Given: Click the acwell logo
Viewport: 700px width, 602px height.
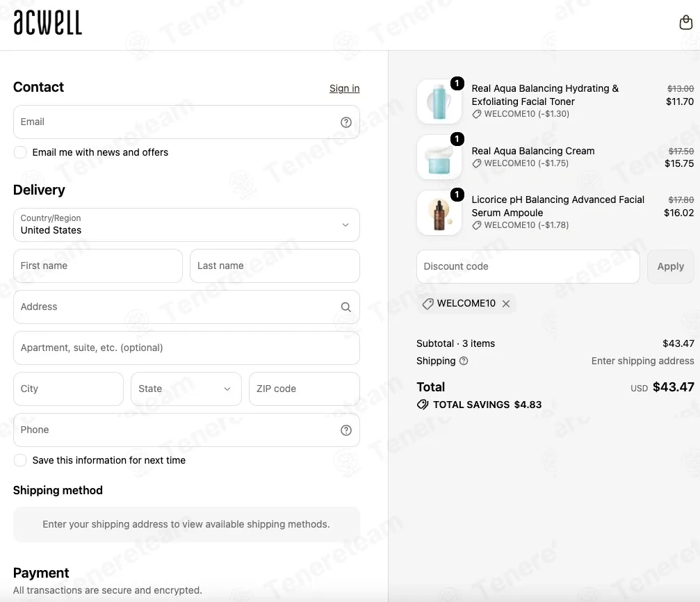Looking at the screenshot, I should click(x=48, y=22).
